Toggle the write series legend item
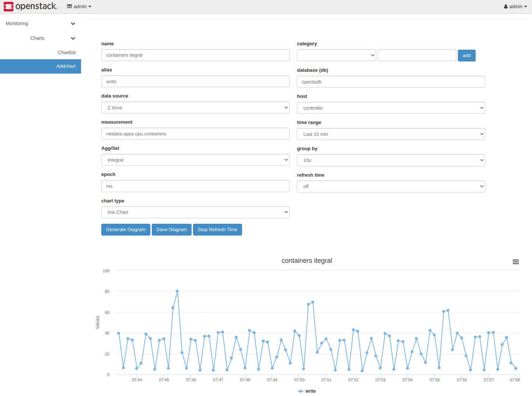532x396 pixels. coord(307,391)
